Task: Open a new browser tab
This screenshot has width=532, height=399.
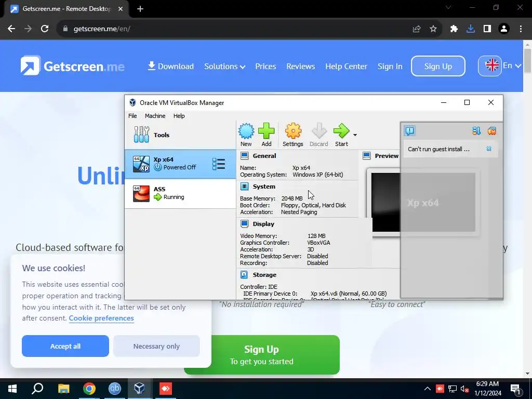Action: [140, 9]
